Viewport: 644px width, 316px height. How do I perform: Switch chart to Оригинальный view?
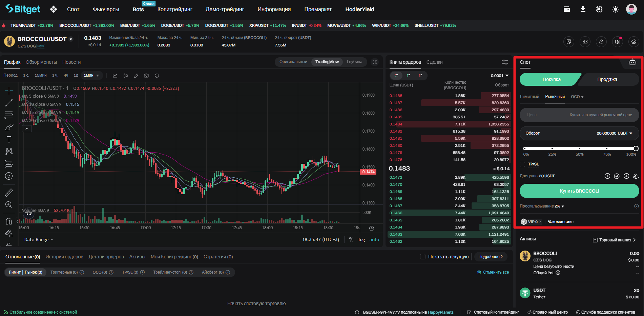coord(293,62)
